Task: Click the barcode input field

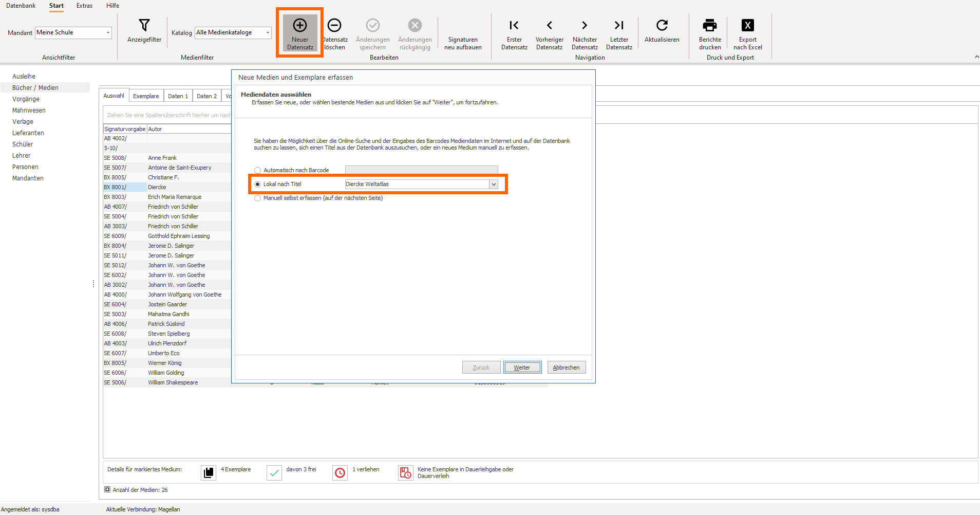Action: coord(421,170)
